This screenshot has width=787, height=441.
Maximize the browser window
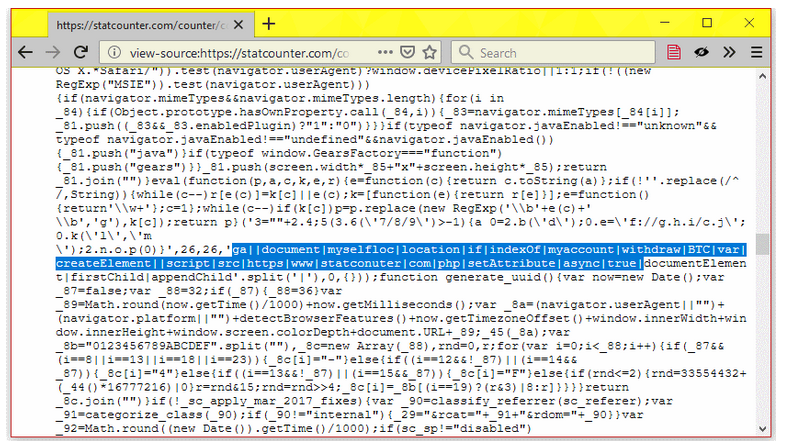(707, 23)
